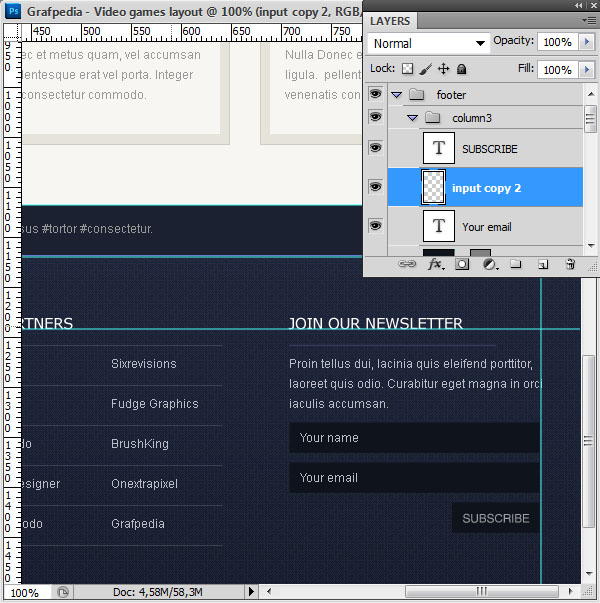Collapse the column3 group
The width and height of the screenshot is (600, 603).
pyautogui.click(x=412, y=118)
